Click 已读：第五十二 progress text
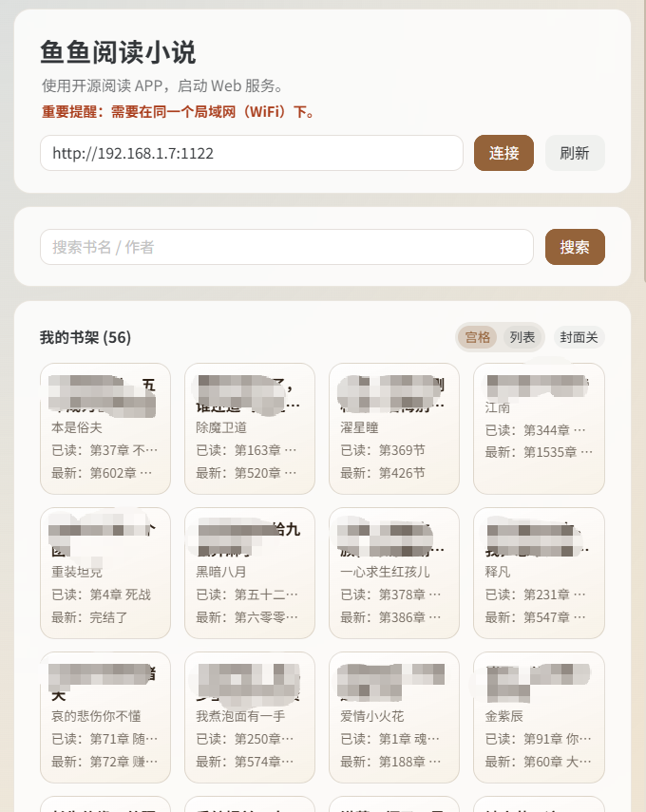 tap(247, 595)
